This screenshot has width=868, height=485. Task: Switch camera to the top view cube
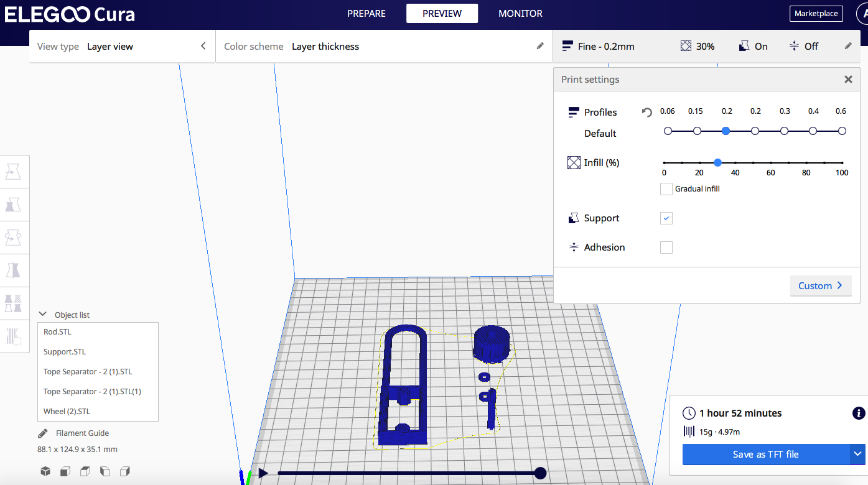pyautogui.click(x=85, y=471)
